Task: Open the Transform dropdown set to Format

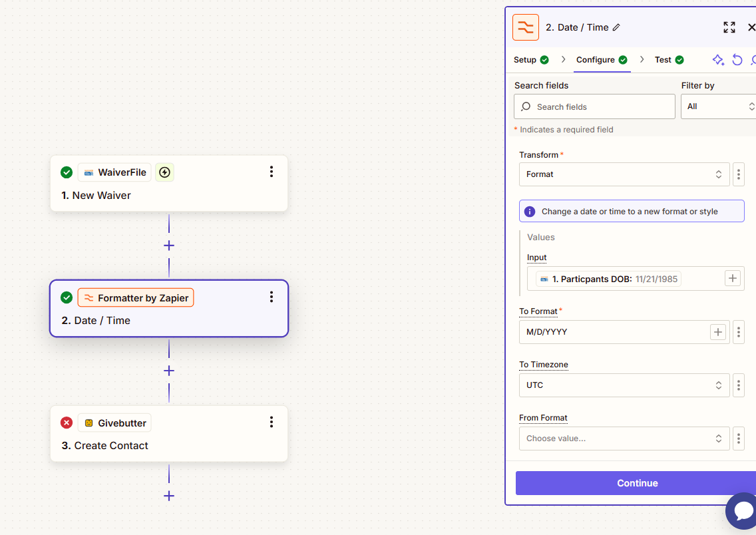Action: pos(624,174)
